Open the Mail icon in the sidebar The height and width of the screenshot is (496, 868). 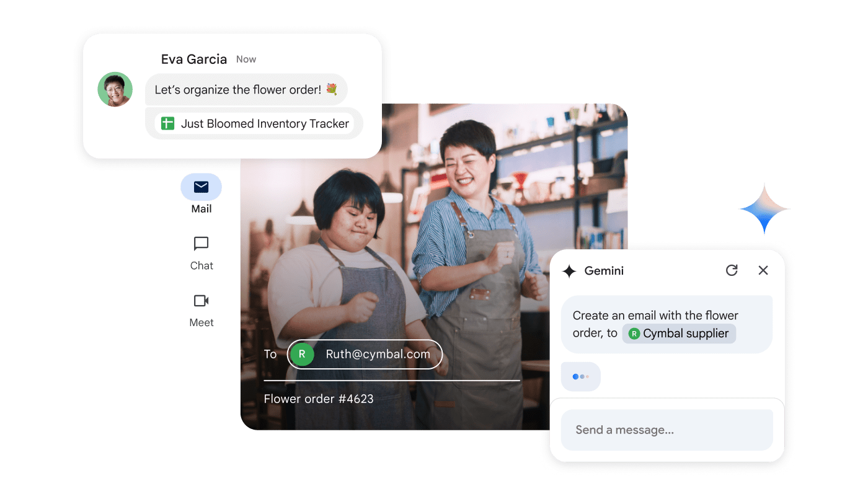[201, 187]
